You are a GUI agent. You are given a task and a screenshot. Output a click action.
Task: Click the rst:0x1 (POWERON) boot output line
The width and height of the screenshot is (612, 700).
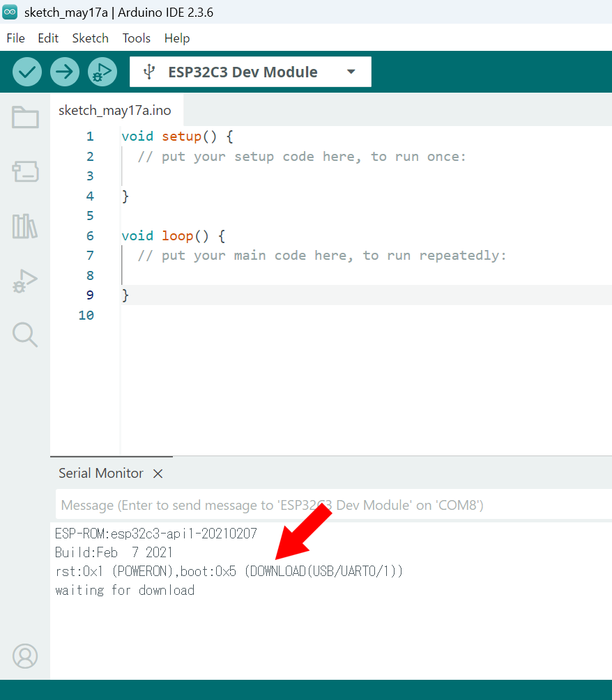(x=229, y=571)
